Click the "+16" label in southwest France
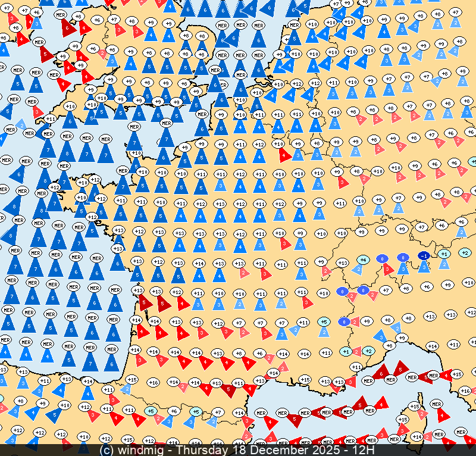Screen dimensions: 476x456 153,382
